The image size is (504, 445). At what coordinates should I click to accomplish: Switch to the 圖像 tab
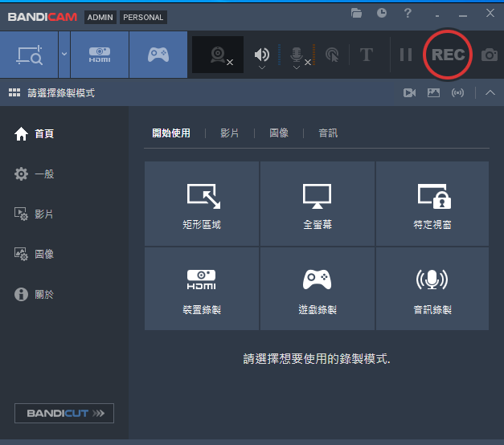[279, 133]
